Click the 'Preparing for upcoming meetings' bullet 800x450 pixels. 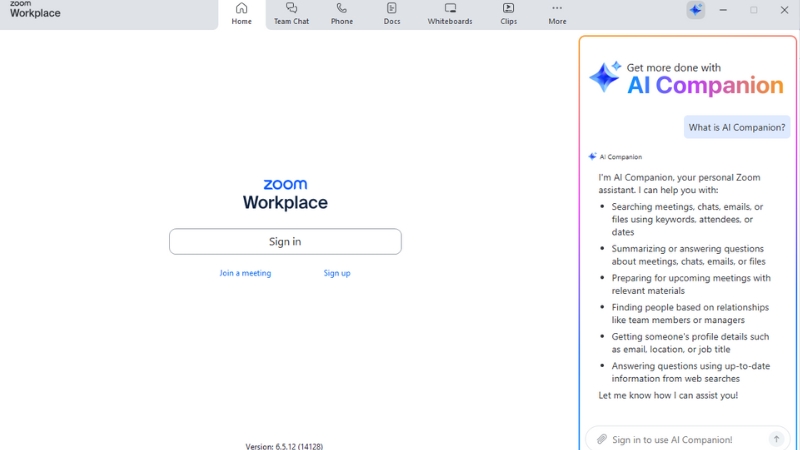pos(691,284)
